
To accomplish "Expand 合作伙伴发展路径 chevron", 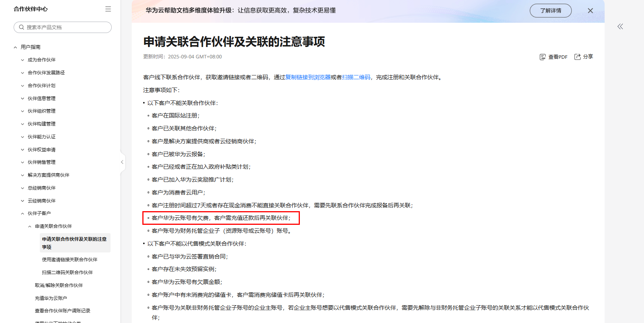I will coord(22,73).
